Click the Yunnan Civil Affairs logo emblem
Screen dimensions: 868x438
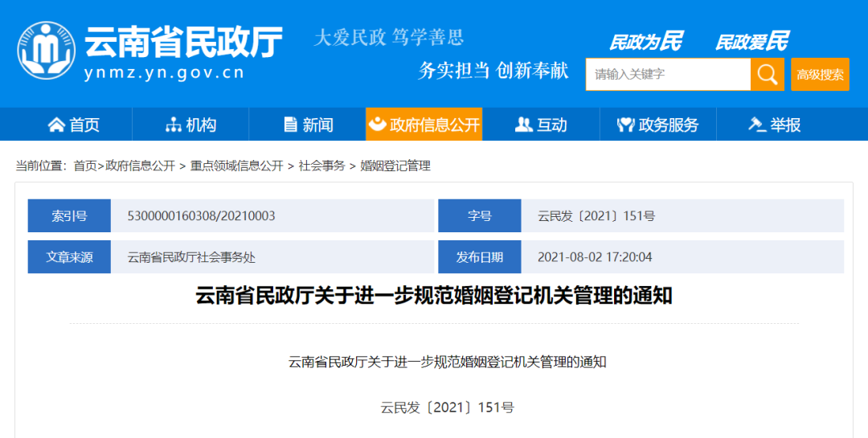[47, 50]
